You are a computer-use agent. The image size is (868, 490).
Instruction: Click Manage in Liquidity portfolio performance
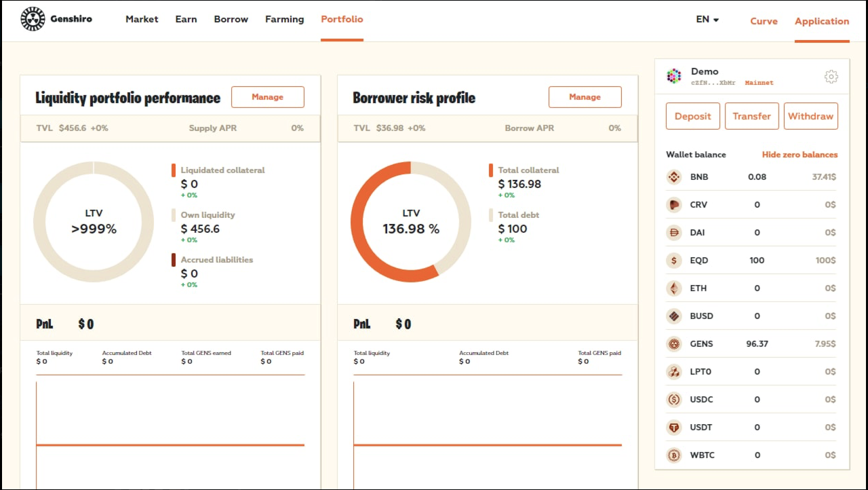click(268, 97)
